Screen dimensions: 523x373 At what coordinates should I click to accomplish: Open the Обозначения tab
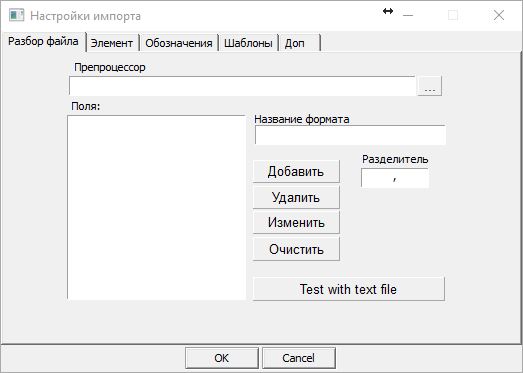[x=179, y=43]
